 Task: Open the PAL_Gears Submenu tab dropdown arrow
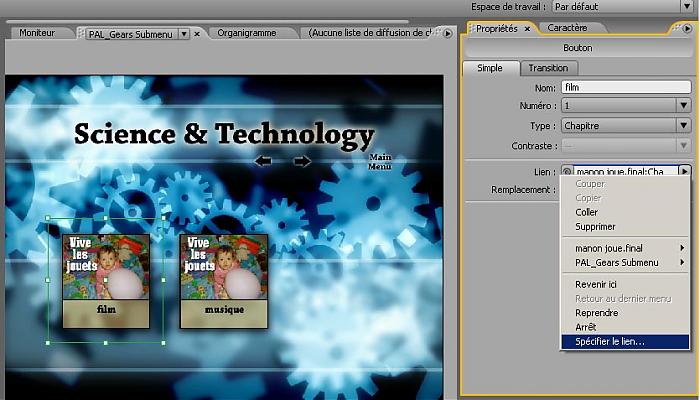[184, 34]
